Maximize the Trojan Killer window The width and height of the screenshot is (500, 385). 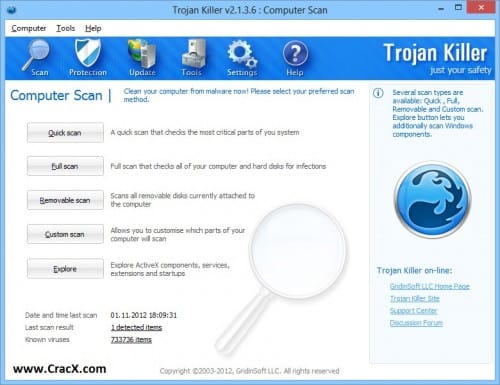459,8
